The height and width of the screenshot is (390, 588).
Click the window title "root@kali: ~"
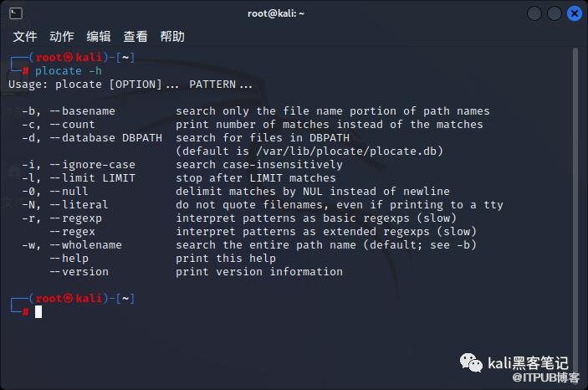276,13
